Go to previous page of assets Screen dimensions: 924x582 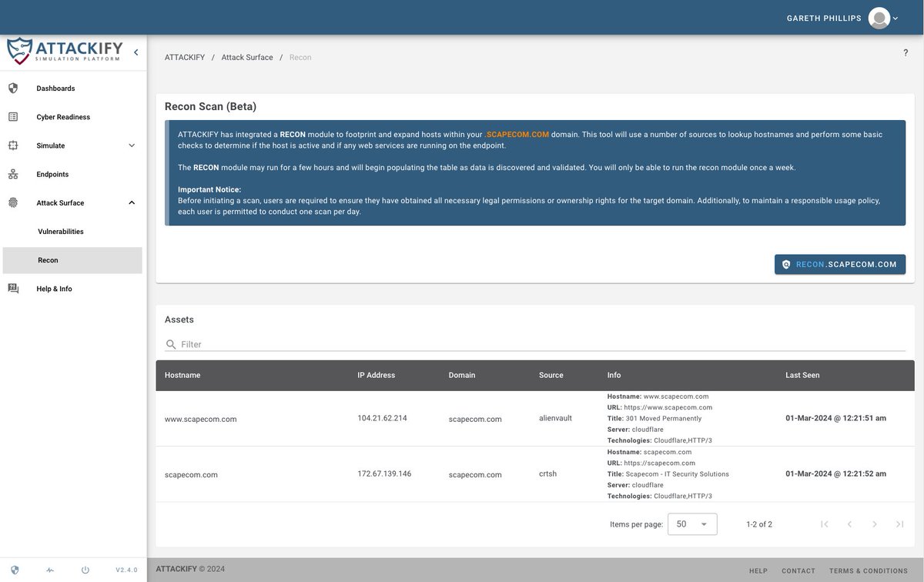click(x=849, y=524)
